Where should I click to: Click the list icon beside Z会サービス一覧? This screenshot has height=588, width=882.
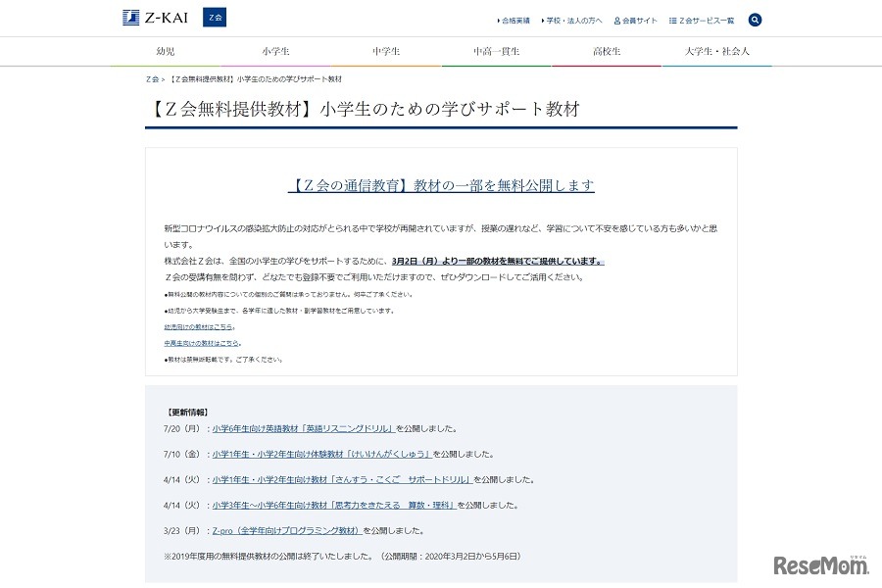[x=673, y=20]
